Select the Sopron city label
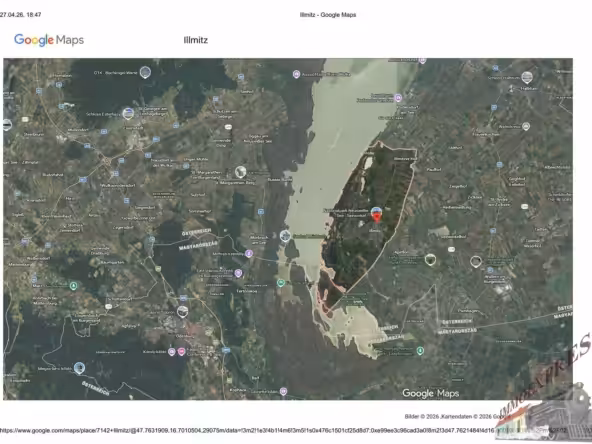 [x=185, y=336]
